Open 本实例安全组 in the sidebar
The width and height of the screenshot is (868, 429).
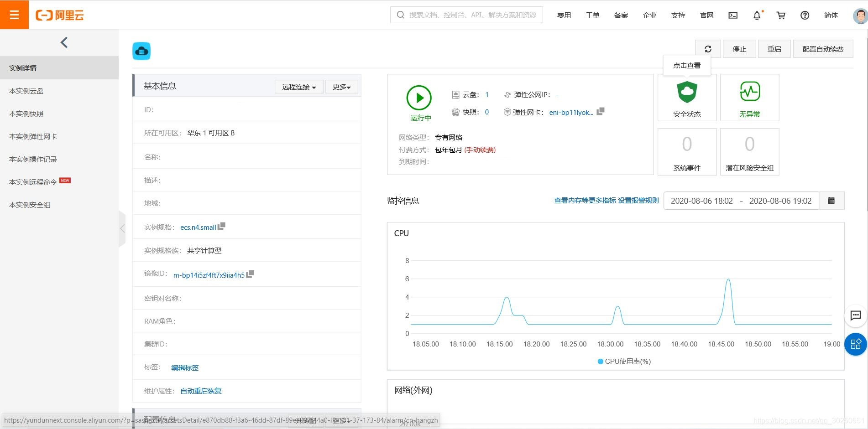click(x=59, y=205)
